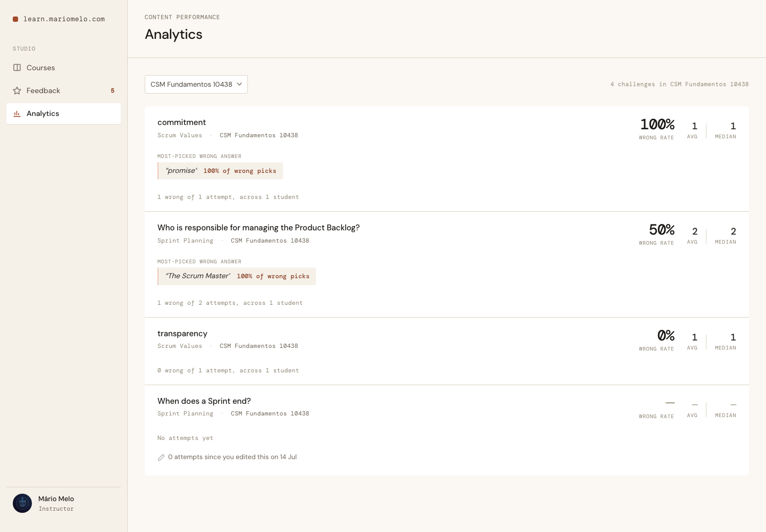The image size is (766, 532).
Task: Click the Feedback star icon
Action: point(17,90)
